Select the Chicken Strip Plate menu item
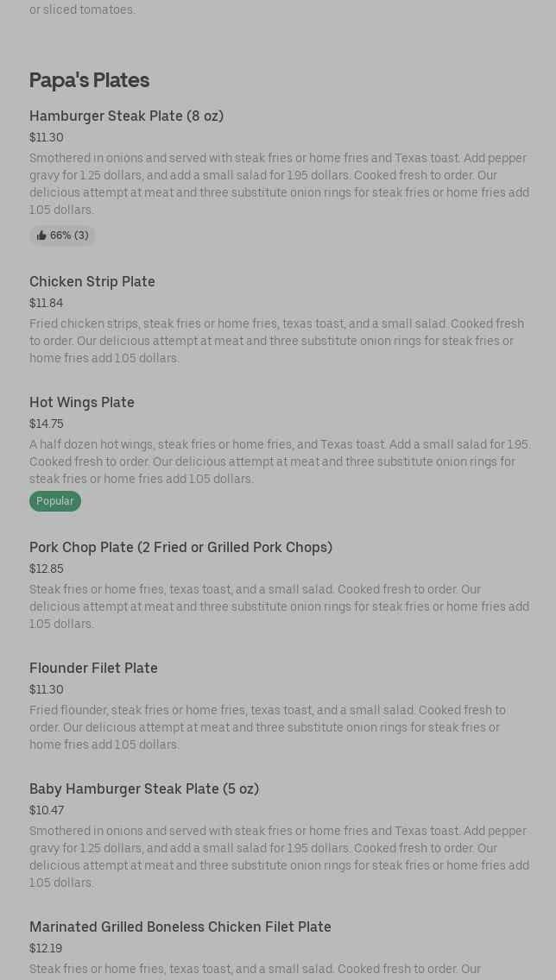 [92, 281]
